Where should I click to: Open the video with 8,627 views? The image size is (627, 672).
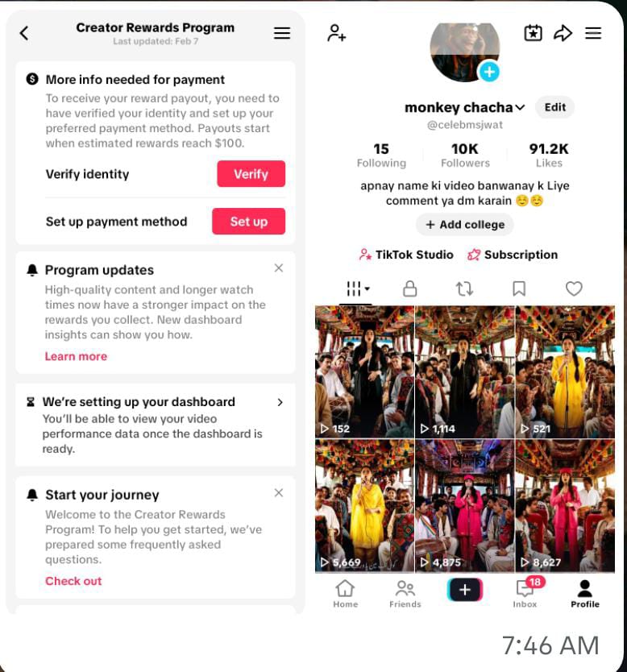565,506
